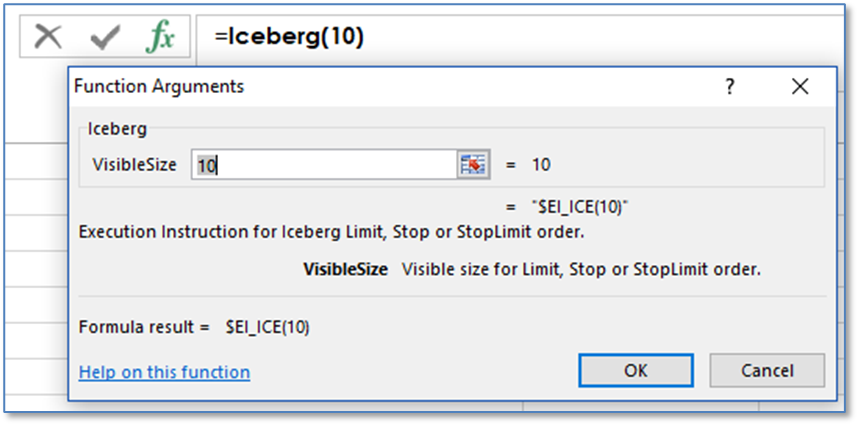Screen dimensions: 859x425
Task: Collapse the dialog using the range selector icon
Action: point(472,165)
